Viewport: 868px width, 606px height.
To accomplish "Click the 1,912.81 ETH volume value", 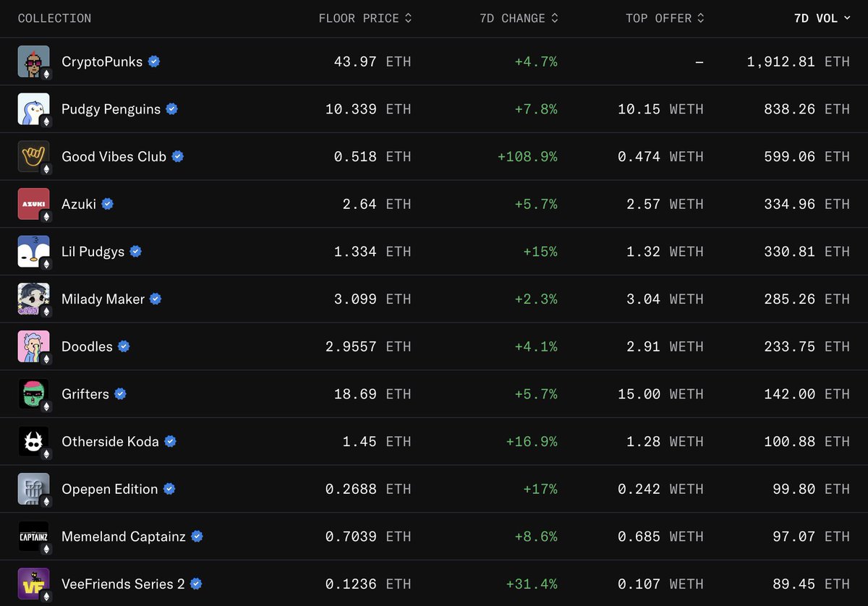I will point(799,61).
